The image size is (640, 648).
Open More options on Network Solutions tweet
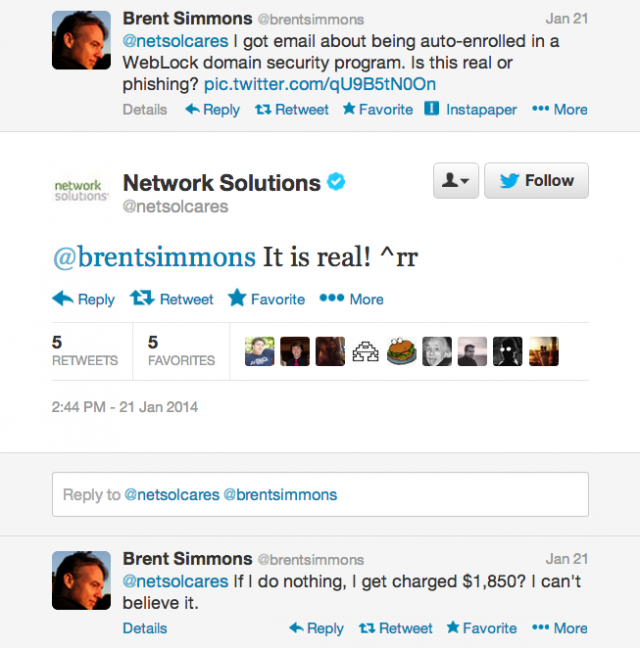point(352,299)
